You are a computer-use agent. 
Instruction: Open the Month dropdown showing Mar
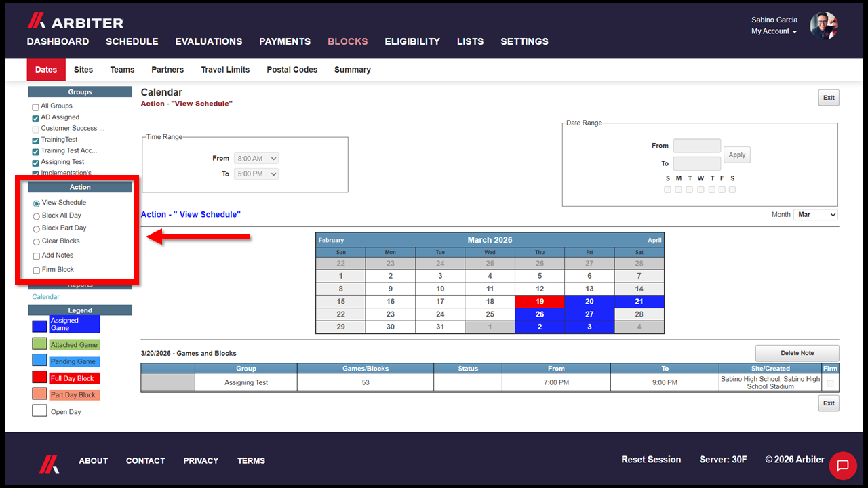click(816, 214)
